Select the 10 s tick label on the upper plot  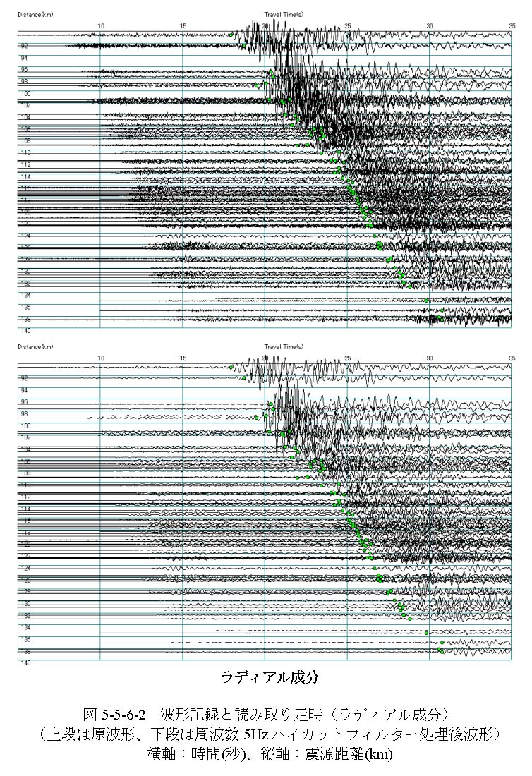coord(100,25)
